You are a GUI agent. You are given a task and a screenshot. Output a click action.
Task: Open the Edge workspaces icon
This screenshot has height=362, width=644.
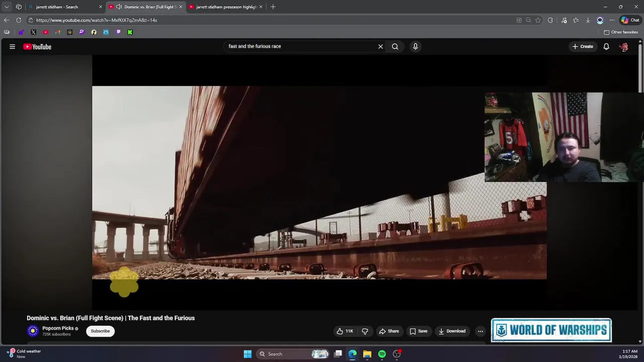(19, 7)
